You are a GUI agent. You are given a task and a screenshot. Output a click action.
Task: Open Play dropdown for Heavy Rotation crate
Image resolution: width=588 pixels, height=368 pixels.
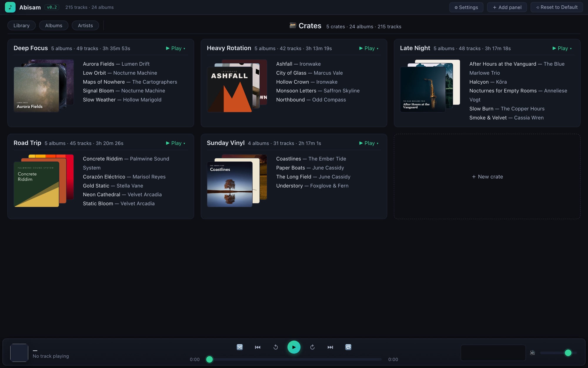tap(369, 48)
